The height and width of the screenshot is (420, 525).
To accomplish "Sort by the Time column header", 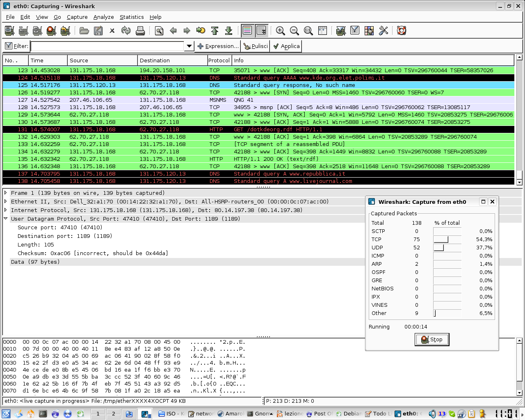I will (48, 60).
